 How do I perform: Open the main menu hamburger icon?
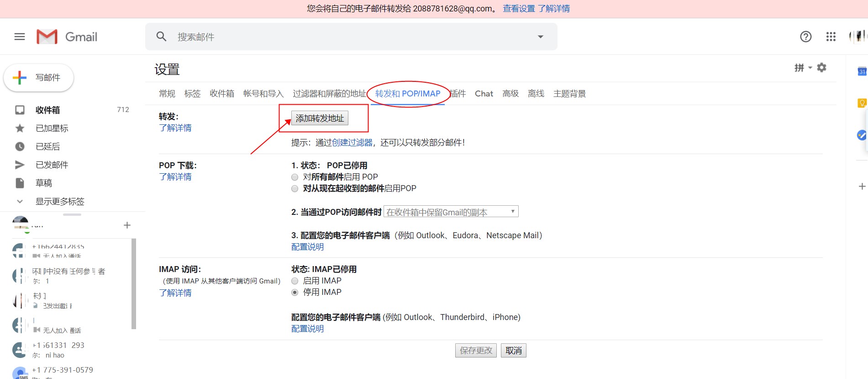[20, 37]
